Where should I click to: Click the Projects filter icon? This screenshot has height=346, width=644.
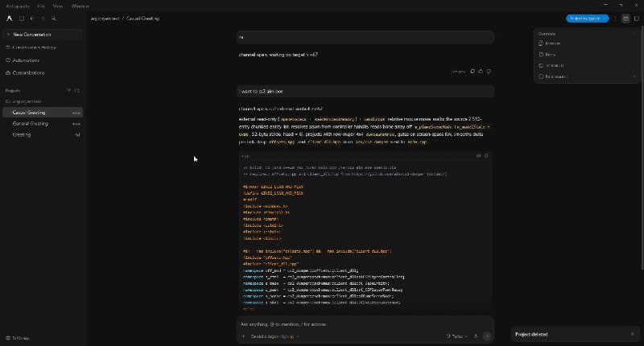(x=68, y=91)
